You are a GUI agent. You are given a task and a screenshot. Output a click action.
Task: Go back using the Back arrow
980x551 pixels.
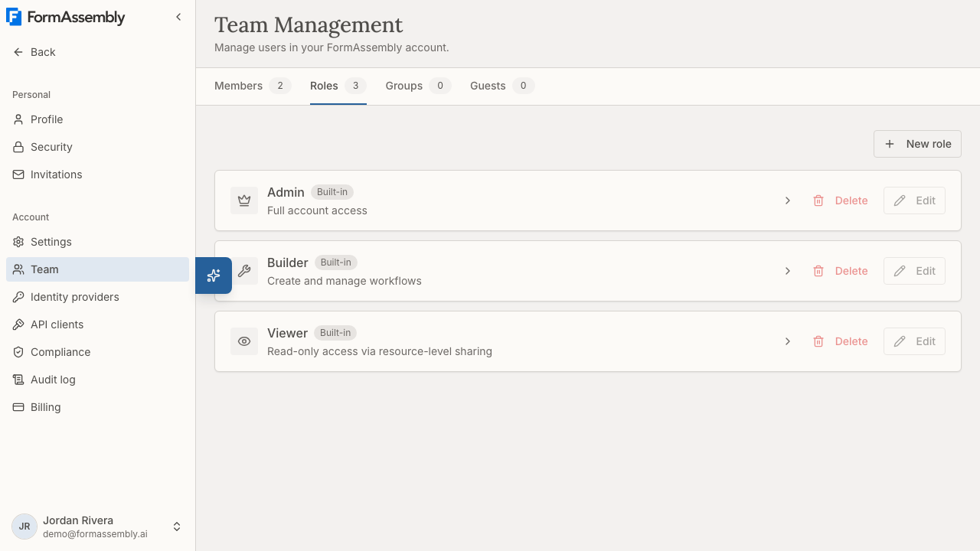tap(34, 52)
